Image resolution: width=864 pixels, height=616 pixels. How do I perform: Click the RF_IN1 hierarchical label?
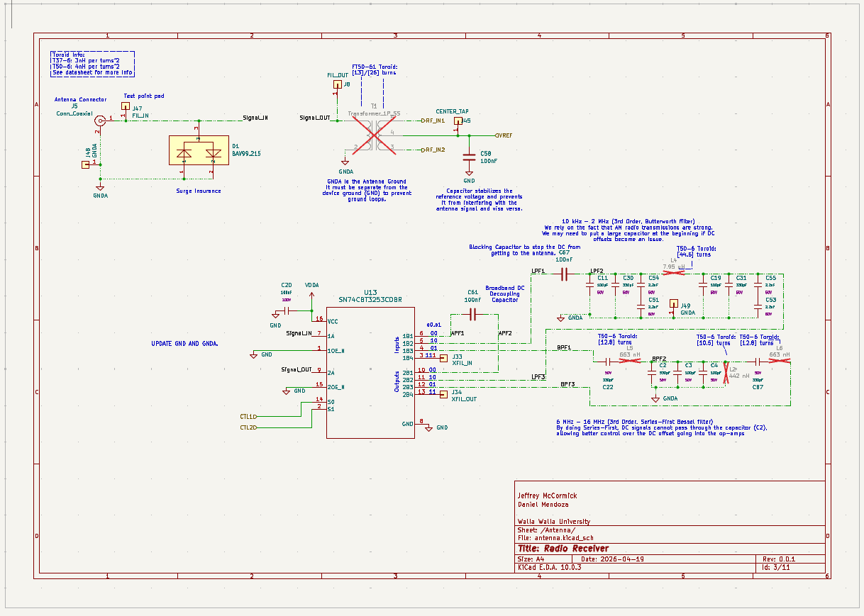tap(435, 121)
